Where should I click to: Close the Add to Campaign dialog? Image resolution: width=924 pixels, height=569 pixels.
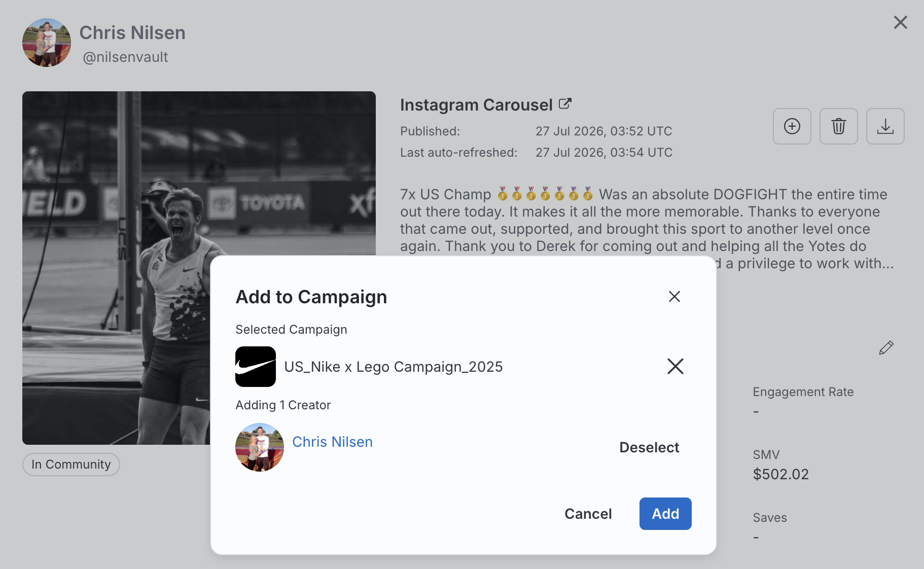point(674,297)
